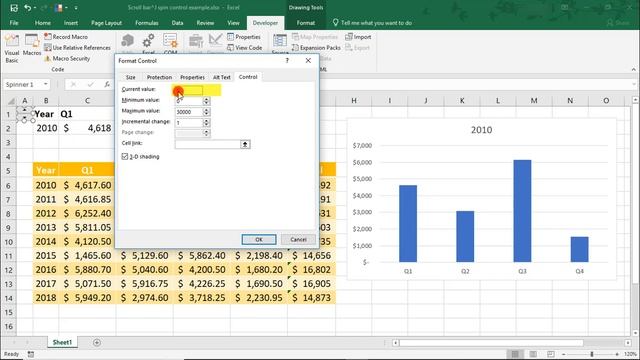640x360 pixels.
Task: Click the macro recording status bar icon
Action: 31,354
